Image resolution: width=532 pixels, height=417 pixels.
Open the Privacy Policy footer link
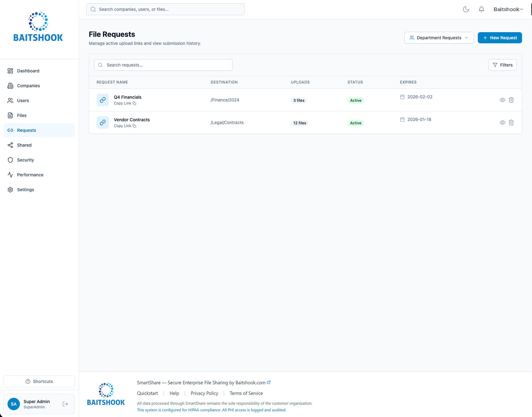[204, 393]
